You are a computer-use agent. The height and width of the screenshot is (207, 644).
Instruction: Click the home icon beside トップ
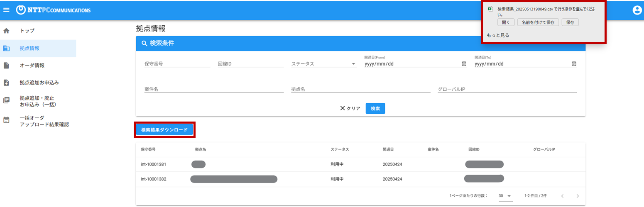(x=6, y=31)
